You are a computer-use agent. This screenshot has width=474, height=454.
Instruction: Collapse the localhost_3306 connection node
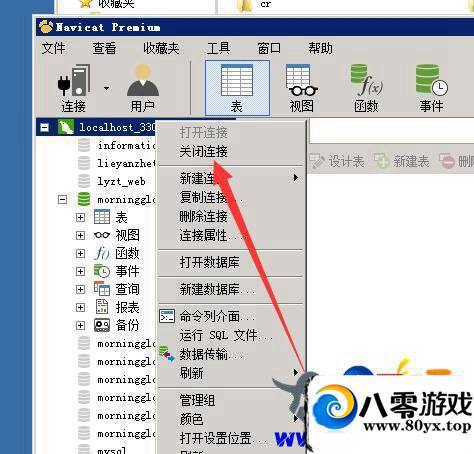click(44, 127)
